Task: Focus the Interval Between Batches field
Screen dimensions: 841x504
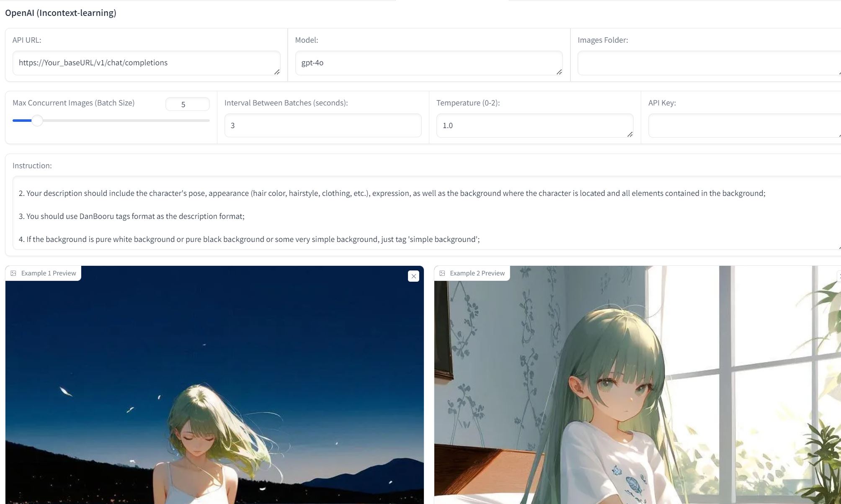Action: coord(322,125)
